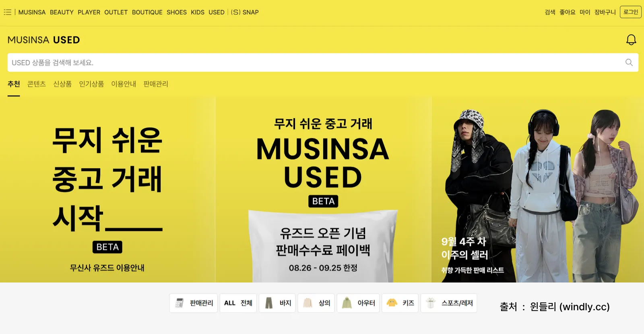Click the 취향 가득한 판매 리스트 caption
644x334 pixels.
[473, 270]
